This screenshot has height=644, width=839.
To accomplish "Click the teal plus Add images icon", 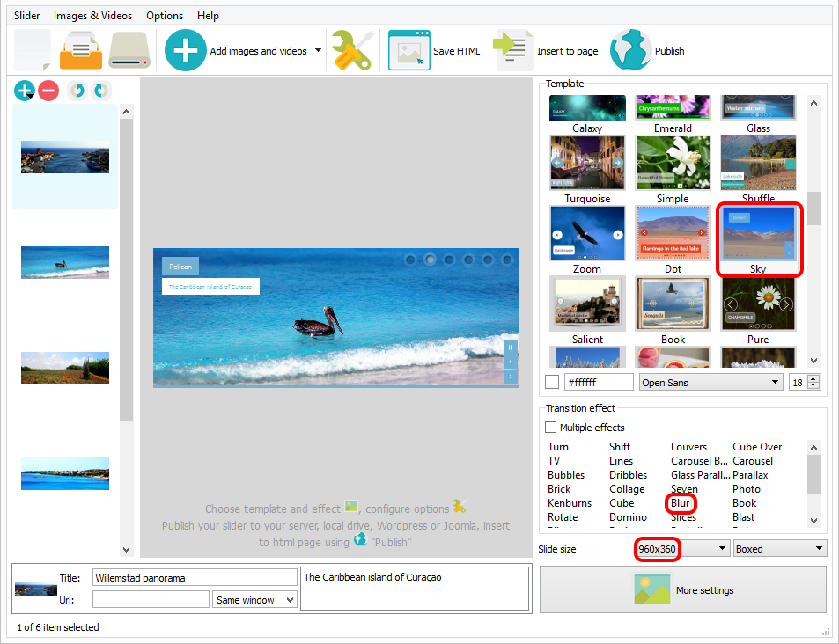I will coord(185,50).
